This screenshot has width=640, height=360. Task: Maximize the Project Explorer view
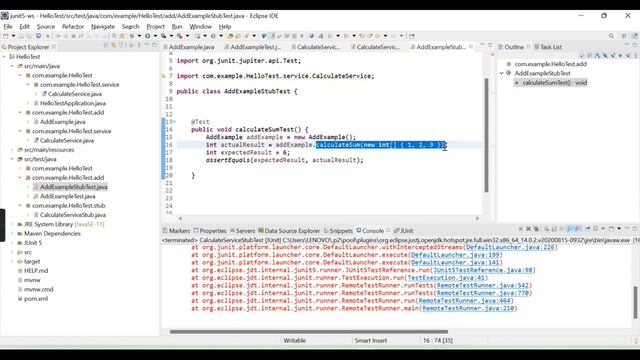(x=154, y=45)
